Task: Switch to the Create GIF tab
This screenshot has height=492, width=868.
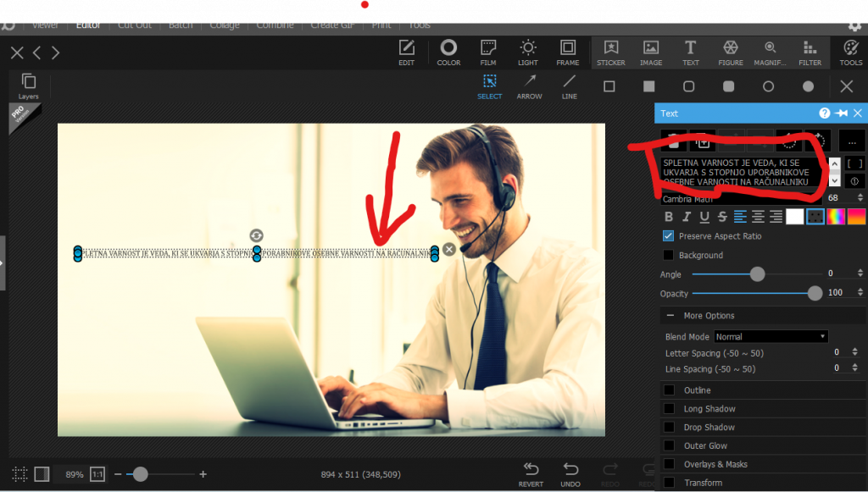Action: point(332,25)
